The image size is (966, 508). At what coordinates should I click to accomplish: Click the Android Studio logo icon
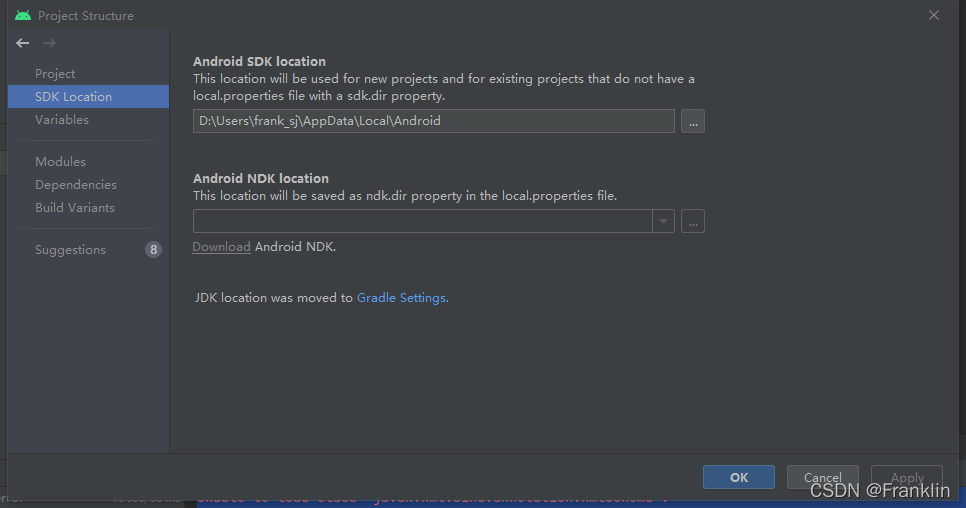click(23, 15)
